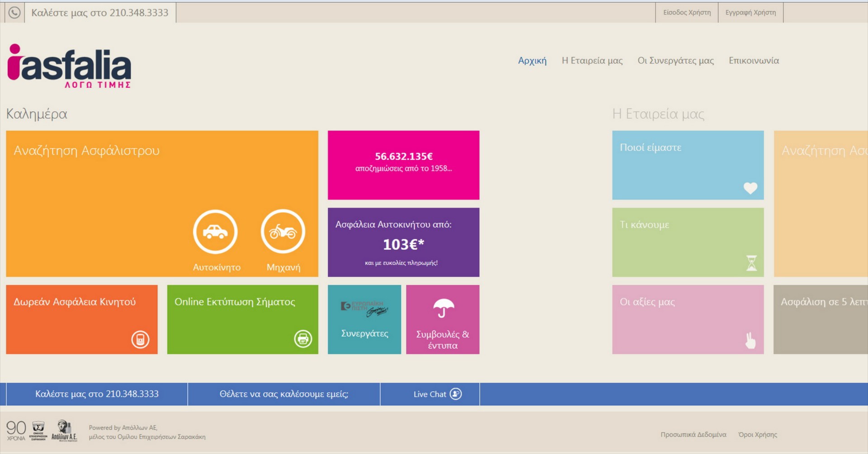This screenshot has height=454, width=868.
Task: Click the phone icon in the top bar
Action: tap(14, 13)
